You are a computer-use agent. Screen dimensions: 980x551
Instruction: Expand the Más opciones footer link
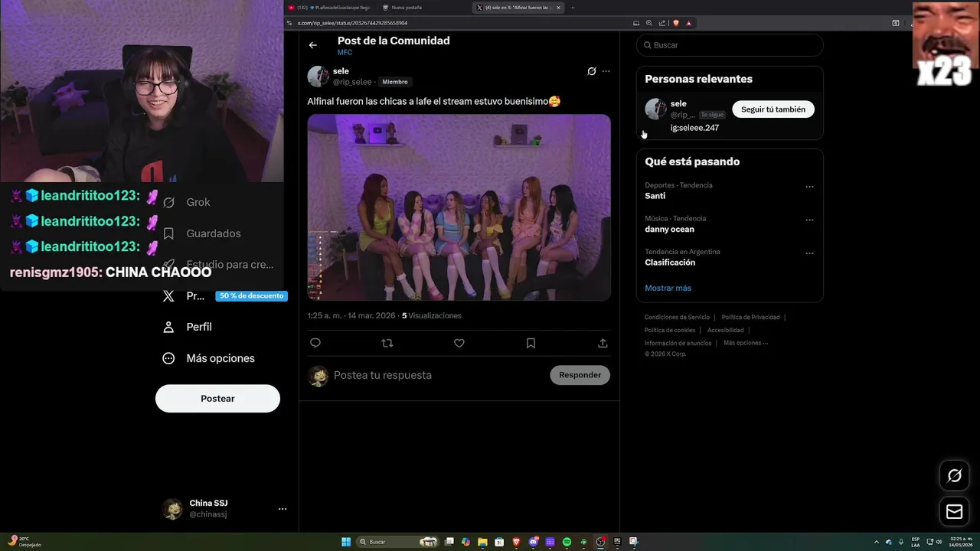point(746,343)
